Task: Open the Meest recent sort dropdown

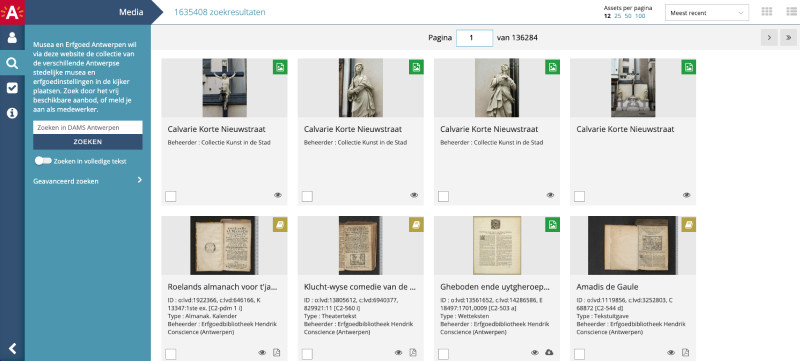Action: click(707, 13)
